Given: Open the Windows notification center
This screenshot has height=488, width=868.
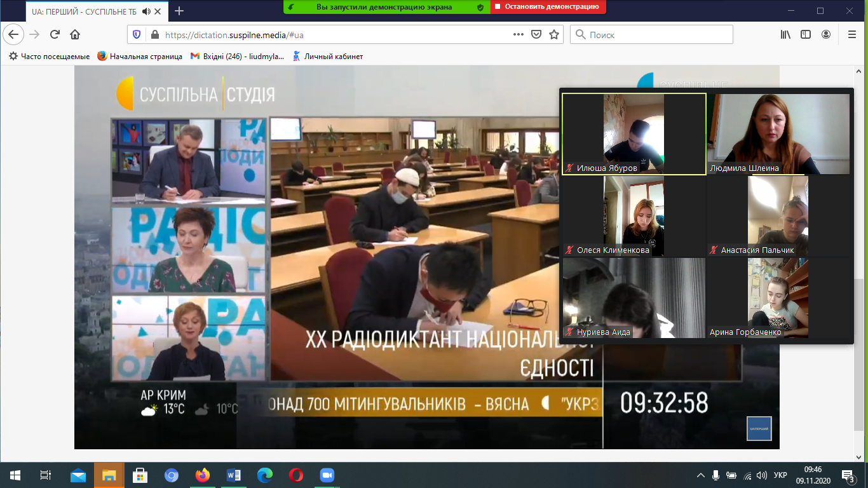Looking at the screenshot, I should (x=848, y=475).
